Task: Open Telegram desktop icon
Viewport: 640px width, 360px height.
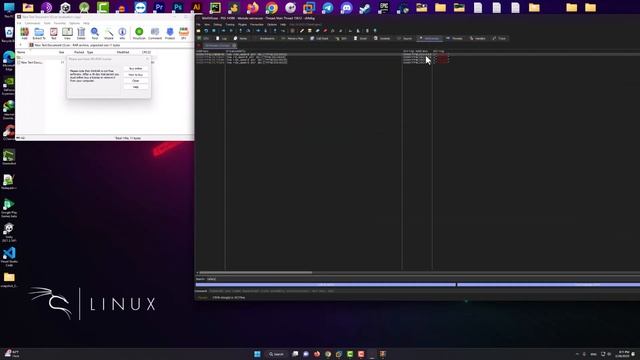Action: coord(327,7)
